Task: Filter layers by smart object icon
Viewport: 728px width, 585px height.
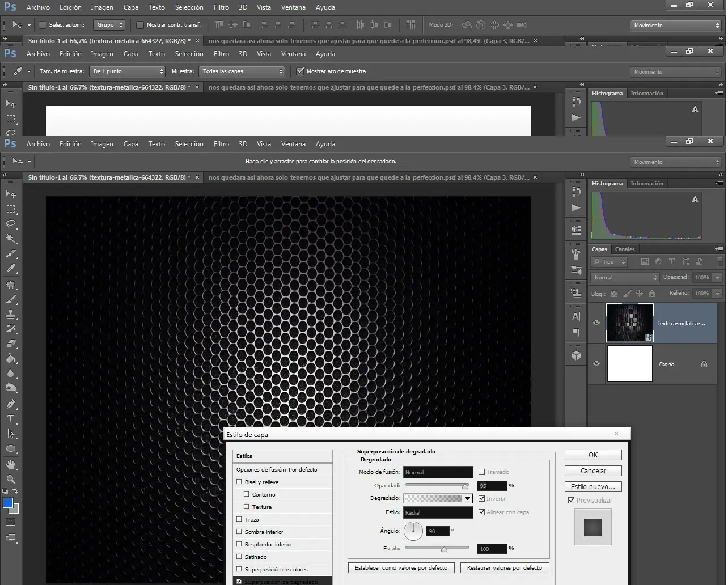Action: [x=700, y=262]
